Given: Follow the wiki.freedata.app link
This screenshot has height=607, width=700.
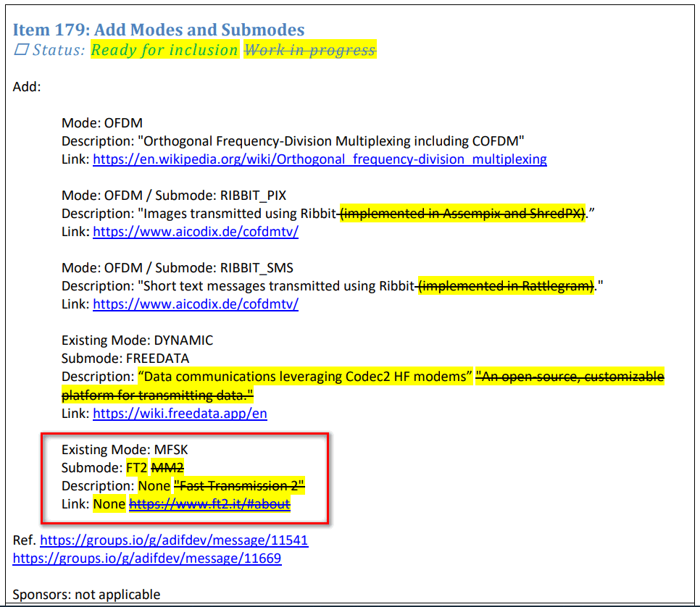Looking at the screenshot, I should click(x=180, y=414).
